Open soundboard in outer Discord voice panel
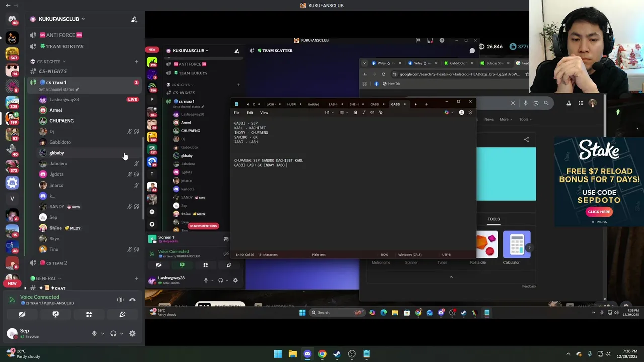The height and width of the screenshot is (362, 644). tap(122, 314)
